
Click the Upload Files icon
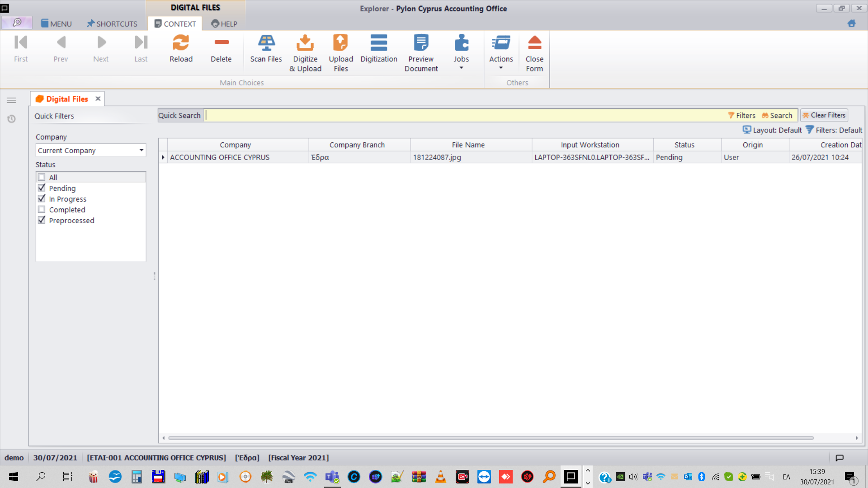(340, 43)
